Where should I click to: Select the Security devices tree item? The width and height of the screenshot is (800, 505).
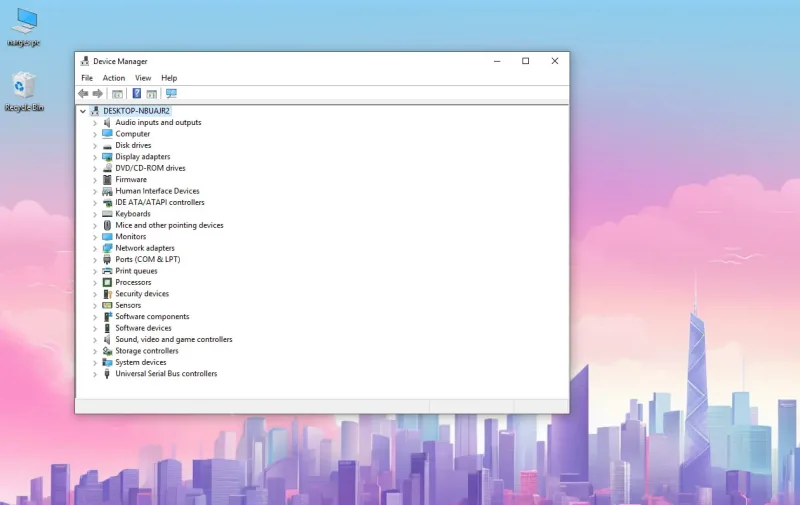click(x=142, y=293)
